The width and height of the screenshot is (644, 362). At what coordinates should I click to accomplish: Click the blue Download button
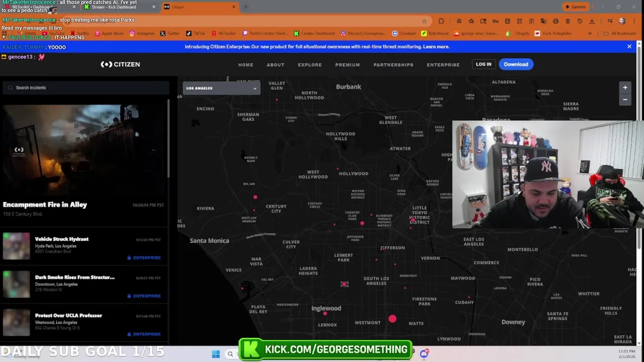point(516,64)
